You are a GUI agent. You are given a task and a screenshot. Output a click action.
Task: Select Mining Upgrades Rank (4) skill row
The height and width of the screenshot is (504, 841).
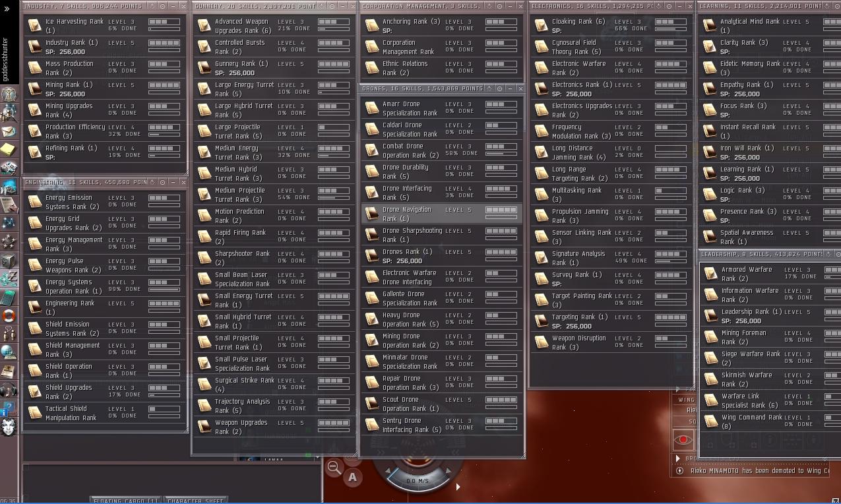pyautogui.click(x=105, y=110)
